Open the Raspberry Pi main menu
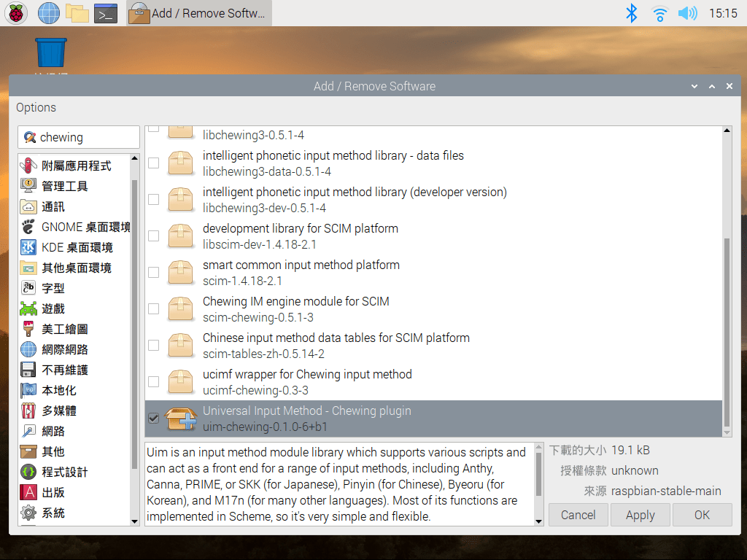This screenshot has width=747, height=560. click(17, 13)
